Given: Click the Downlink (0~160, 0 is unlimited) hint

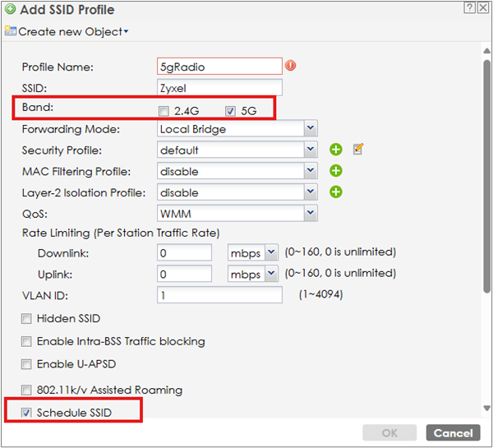Looking at the screenshot, I should [340, 252].
